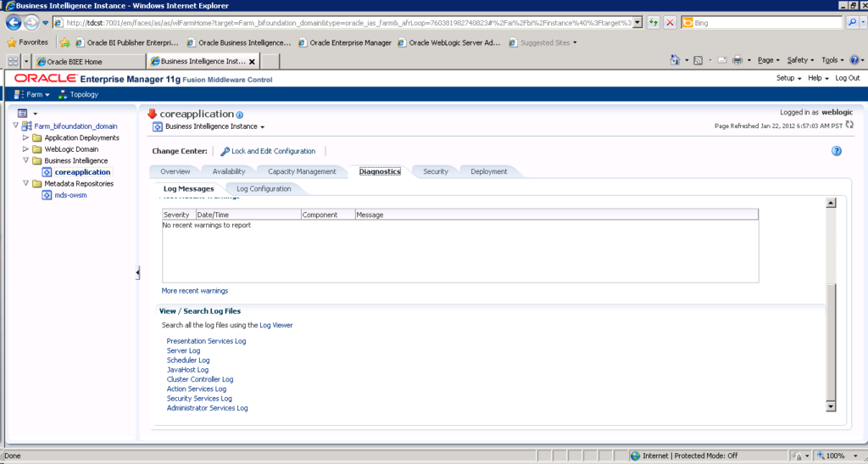Viewport: 868px width, 464px height.
Task: Open the Safety menu dropdown
Action: pos(800,60)
